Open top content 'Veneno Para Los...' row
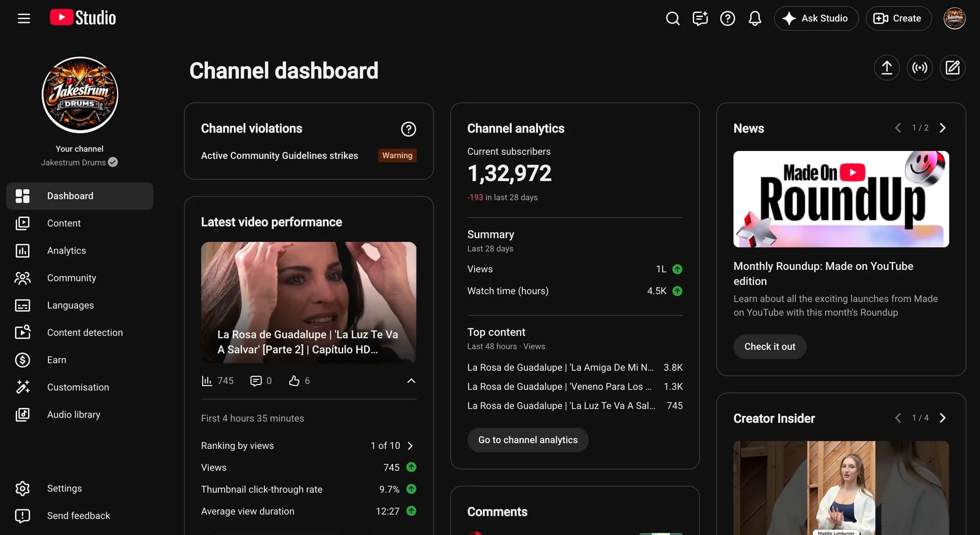The height and width of the screenshot is (535, 980). [x=575, y=387]
